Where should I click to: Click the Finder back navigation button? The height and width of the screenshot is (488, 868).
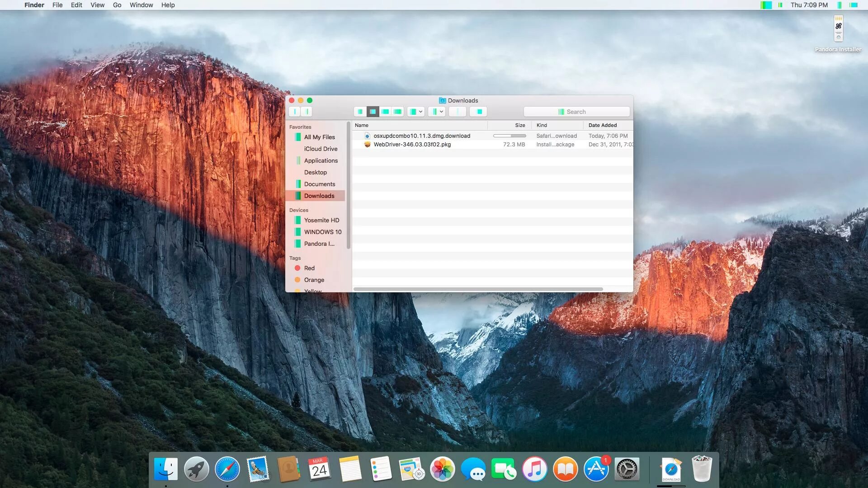click(295, 112)
